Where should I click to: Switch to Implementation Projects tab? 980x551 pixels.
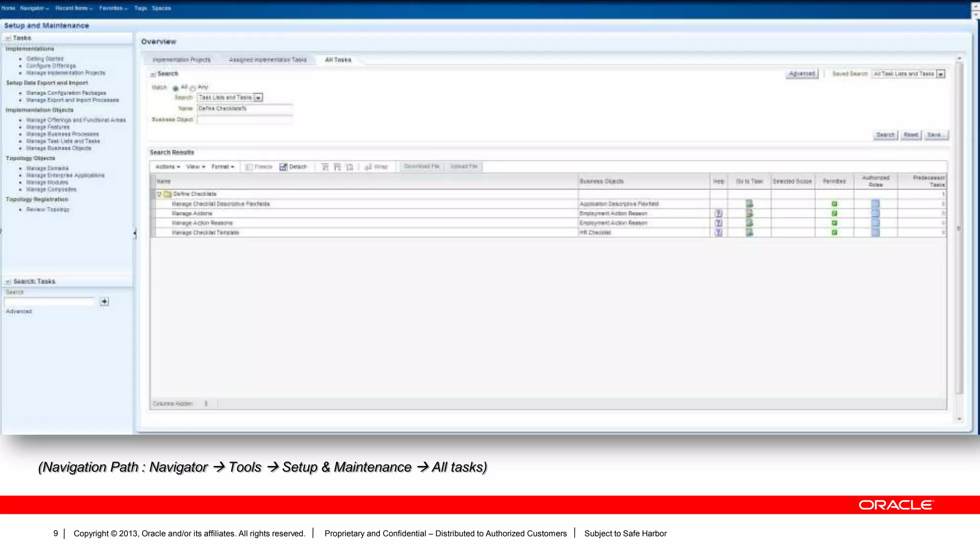(181, 60)
